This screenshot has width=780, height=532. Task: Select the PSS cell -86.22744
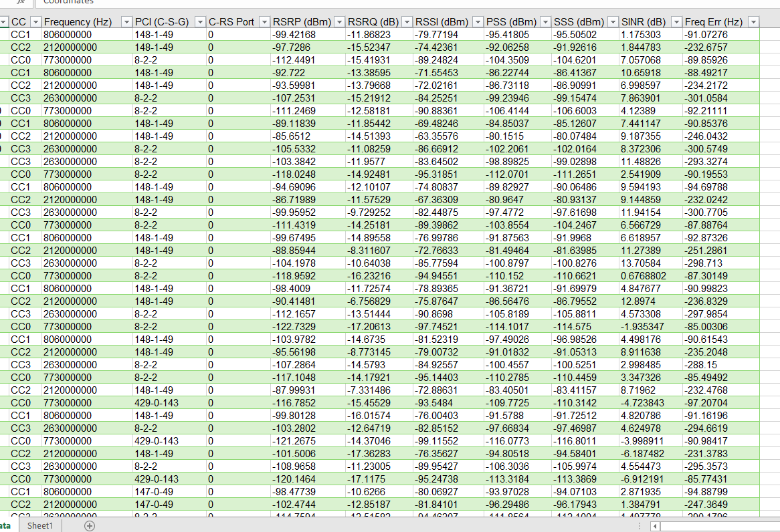518,73
